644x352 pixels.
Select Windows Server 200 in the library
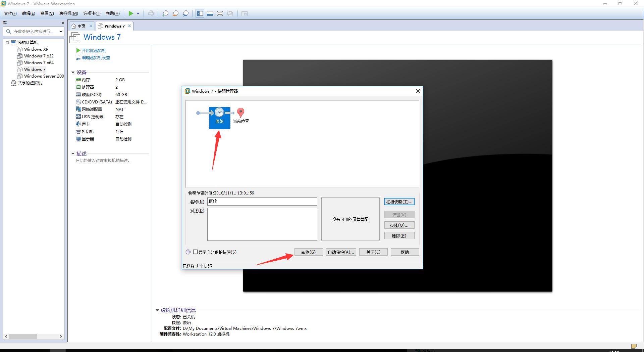(x=41, y=76)
